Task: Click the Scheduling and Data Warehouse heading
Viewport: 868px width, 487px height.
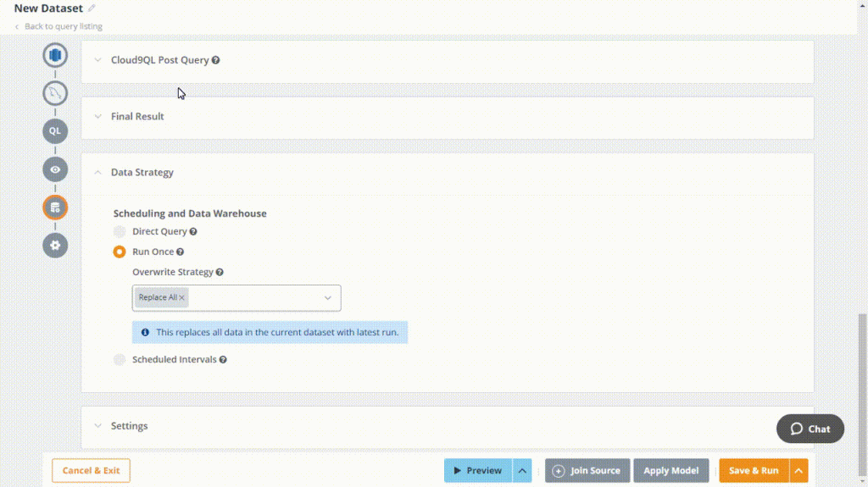Action: click(190, 213)
